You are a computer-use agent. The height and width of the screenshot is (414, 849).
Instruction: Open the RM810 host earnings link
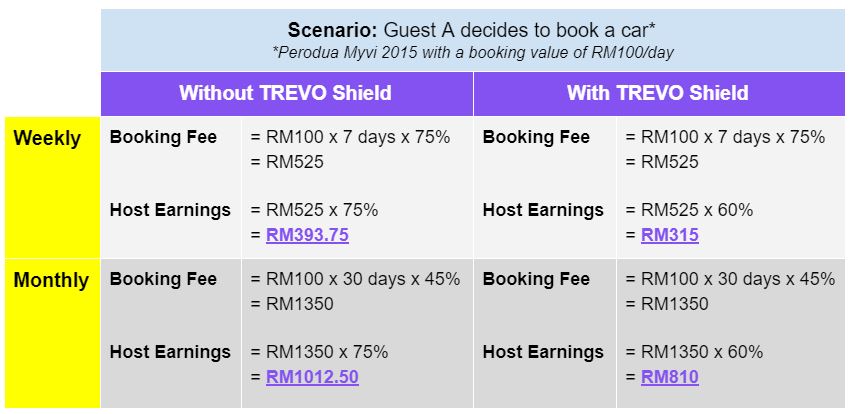670,377
